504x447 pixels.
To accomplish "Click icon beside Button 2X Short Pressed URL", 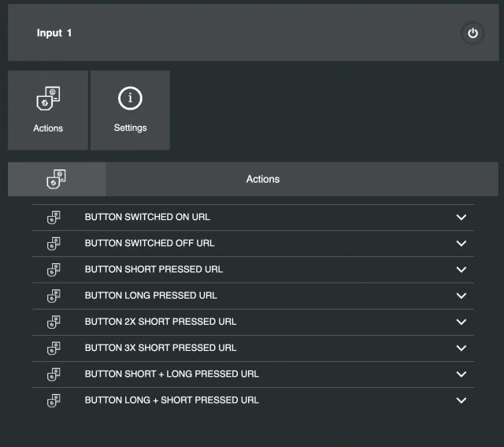I will (x=54, y=322).
